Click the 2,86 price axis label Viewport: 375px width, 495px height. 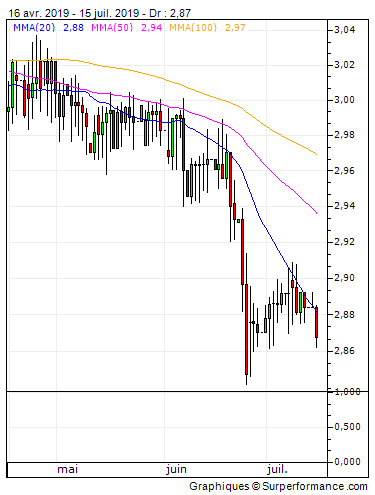tap(345, 351)
